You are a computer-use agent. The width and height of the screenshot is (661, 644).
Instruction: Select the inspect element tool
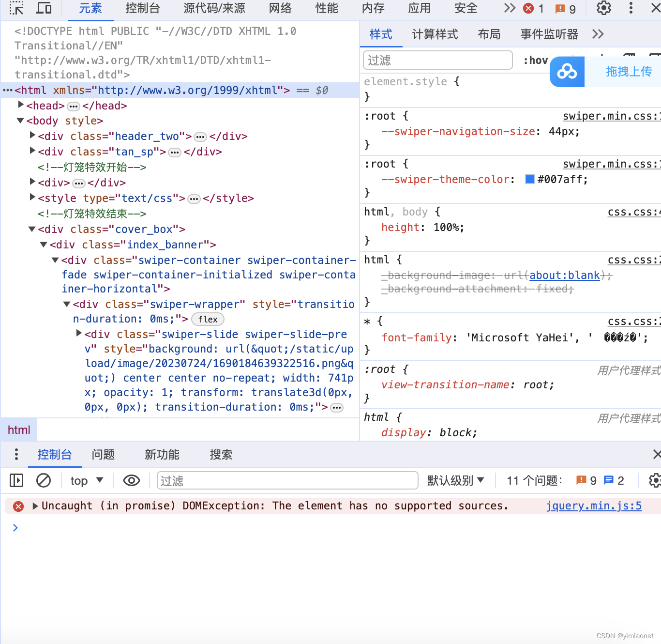click(16, 8)
